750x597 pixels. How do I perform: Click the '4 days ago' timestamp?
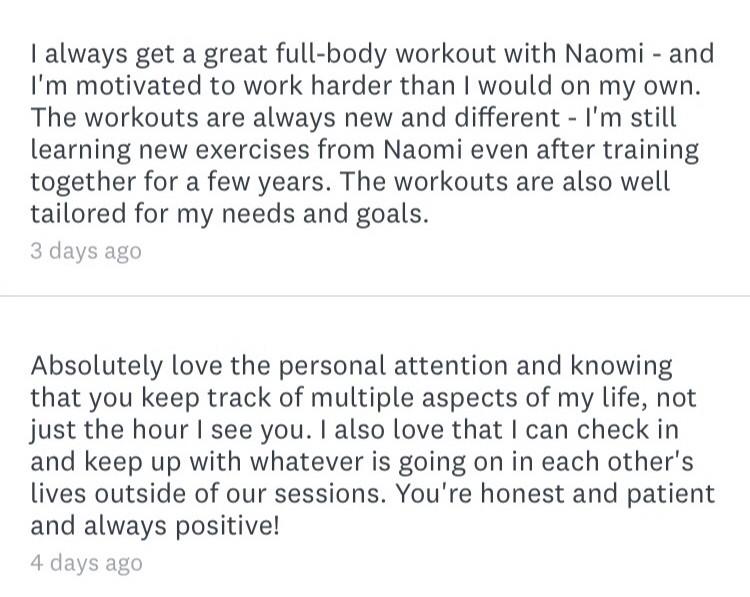pos(87,563)
